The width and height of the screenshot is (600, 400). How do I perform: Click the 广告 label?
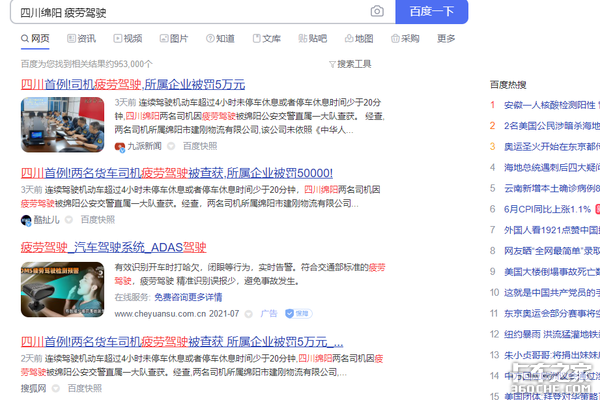coord(269,313)
